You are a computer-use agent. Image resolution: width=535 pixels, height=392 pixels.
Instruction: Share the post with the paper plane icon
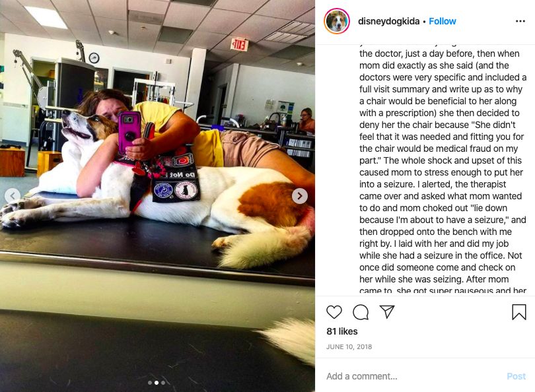pyautogui.click(x=387, y=311)
